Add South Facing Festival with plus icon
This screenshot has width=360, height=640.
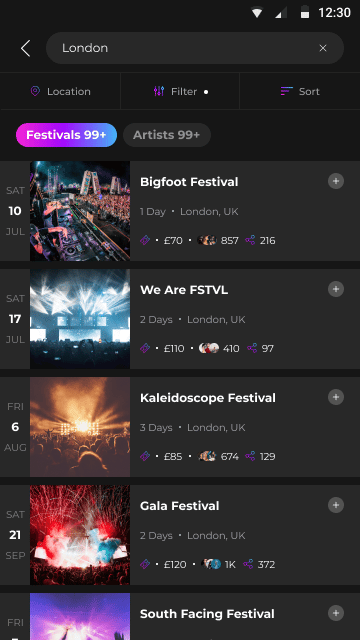336,613
